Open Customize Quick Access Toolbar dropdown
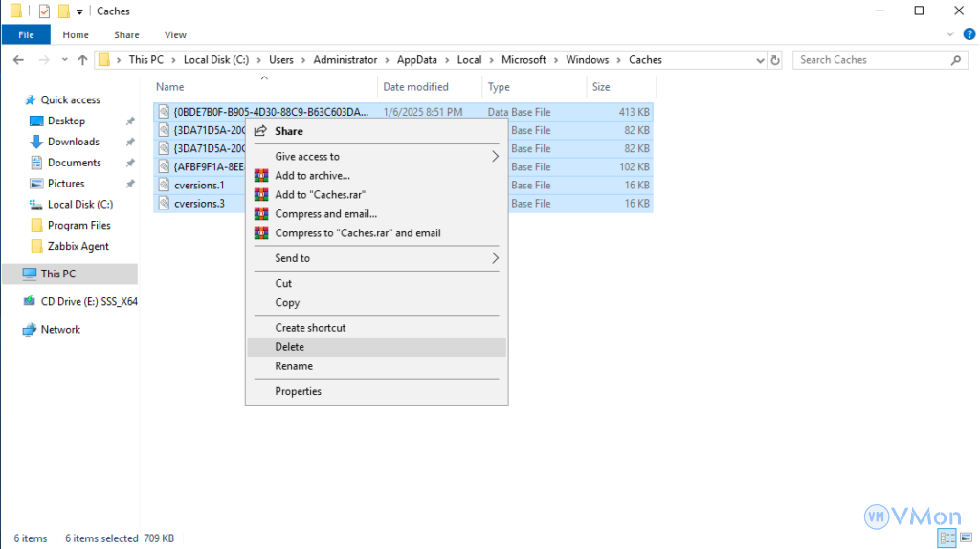980x549 pixels. [x=79, y=11]
